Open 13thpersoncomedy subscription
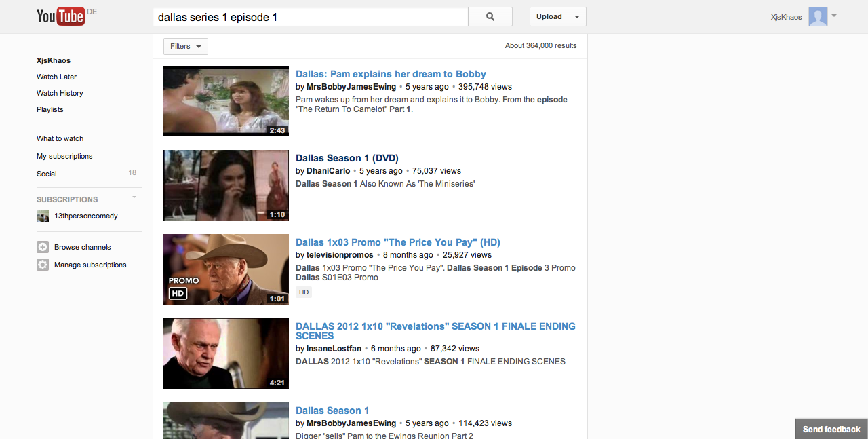868x439 pixels. (86, 216)
